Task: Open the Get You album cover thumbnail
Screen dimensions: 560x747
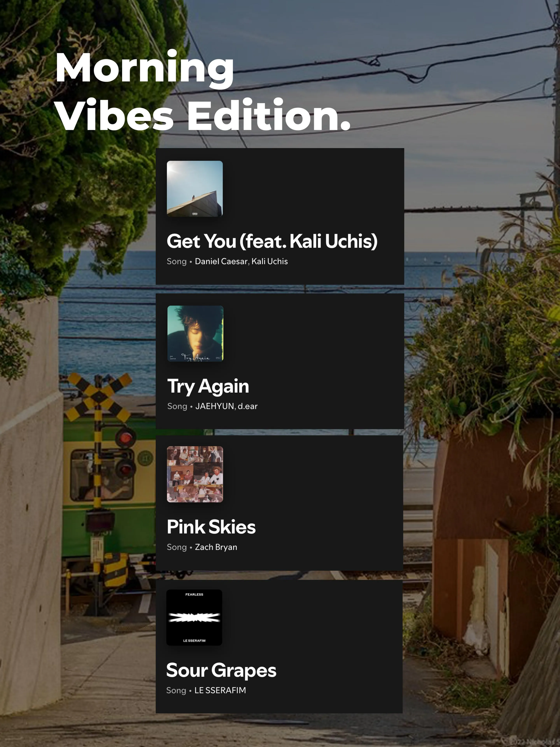Action: click(195, 189)
